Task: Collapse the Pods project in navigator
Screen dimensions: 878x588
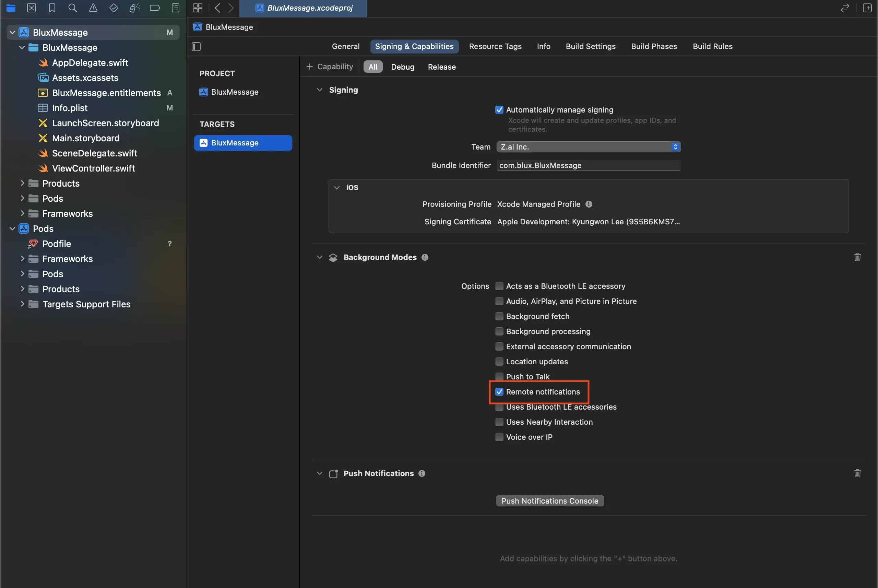Action: tap(12, 229)
